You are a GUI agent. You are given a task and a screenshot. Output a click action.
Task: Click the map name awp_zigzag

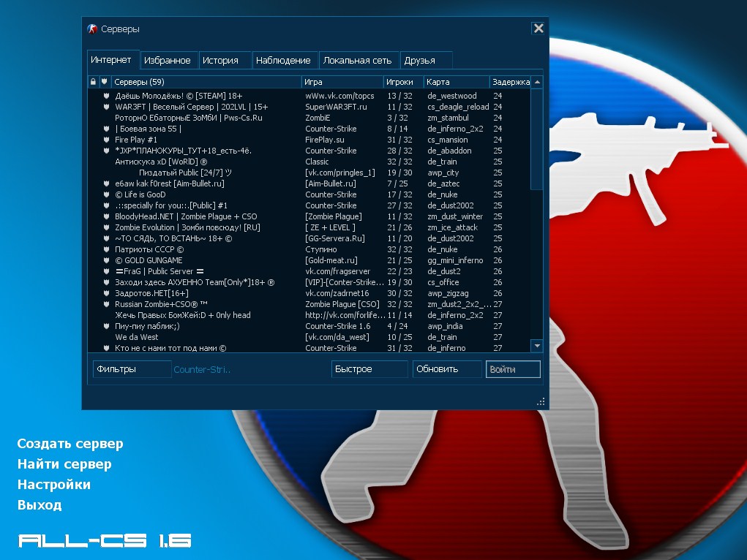pyautogui.click(x=448, y=293)
